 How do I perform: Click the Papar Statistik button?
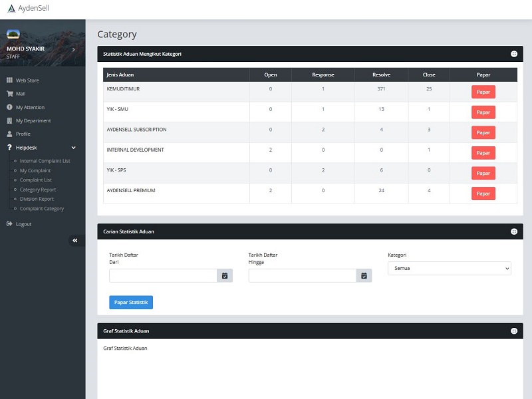131,303
